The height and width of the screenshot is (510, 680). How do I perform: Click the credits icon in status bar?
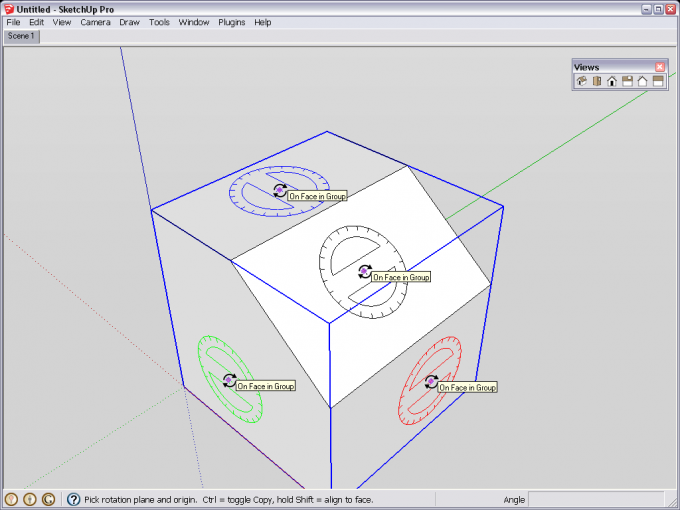coord(30,499)
